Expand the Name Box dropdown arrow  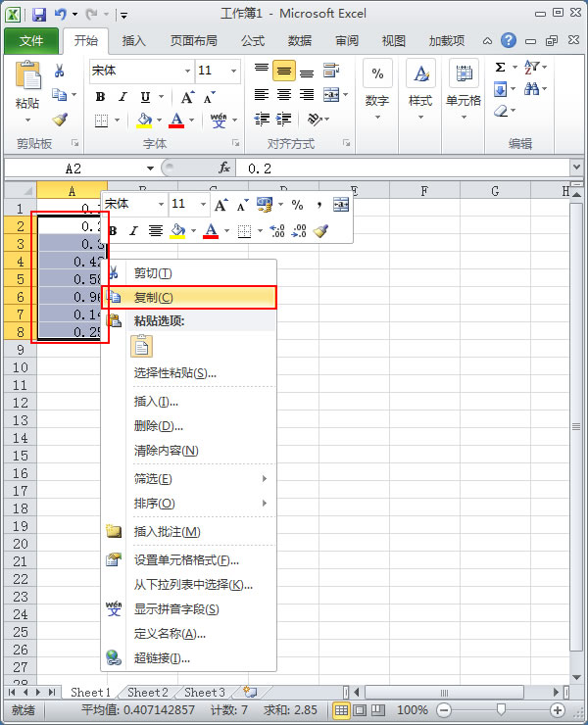pos(150,169)
